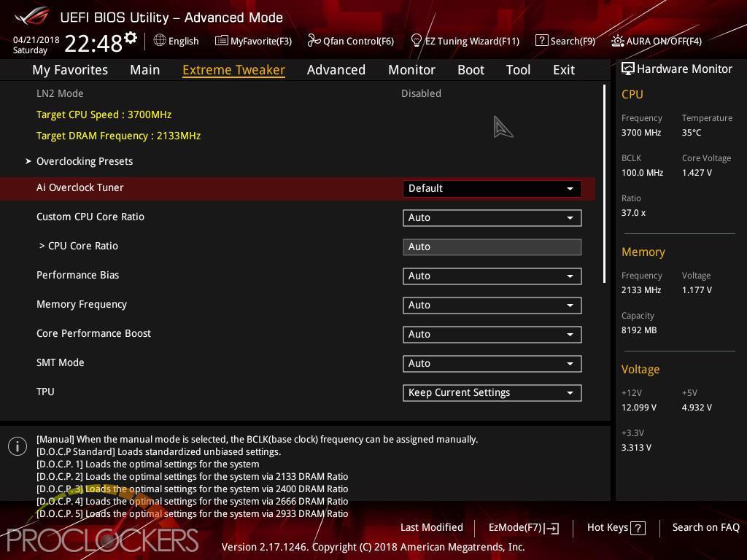Click +12V reading 12.099 V
Screen dimensions: 747x560
tap(639, 408)
